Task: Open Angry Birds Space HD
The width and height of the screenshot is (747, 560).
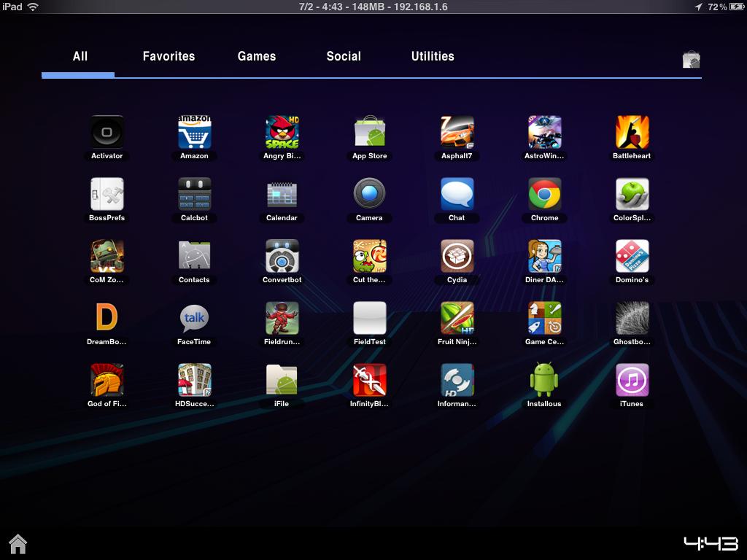Action: (x=282, y=133)
